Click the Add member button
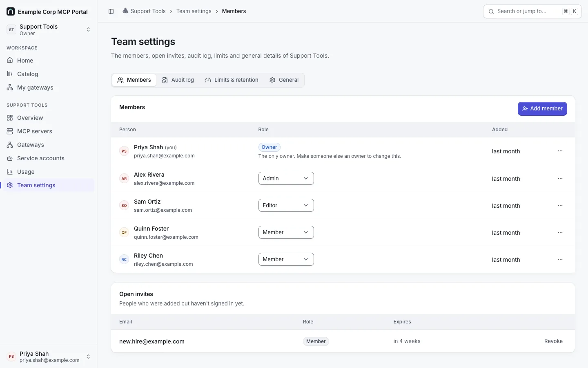This screenshot has height=368, width=588. pos(542,109)
